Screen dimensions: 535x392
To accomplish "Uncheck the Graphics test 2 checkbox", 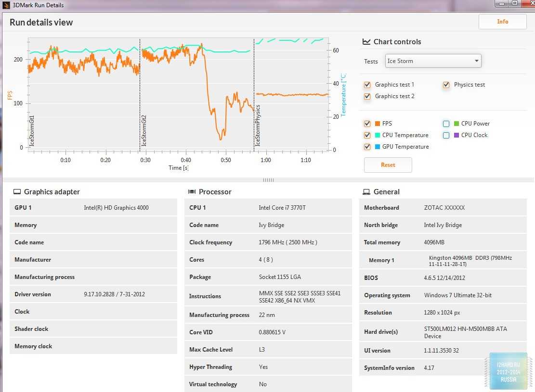I will 367,96.
